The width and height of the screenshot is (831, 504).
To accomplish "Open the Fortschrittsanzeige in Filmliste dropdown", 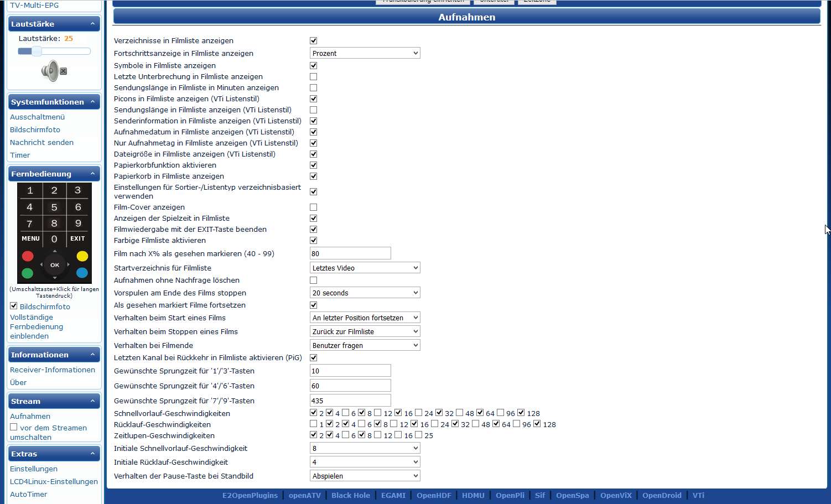I will tap(365, 54).
